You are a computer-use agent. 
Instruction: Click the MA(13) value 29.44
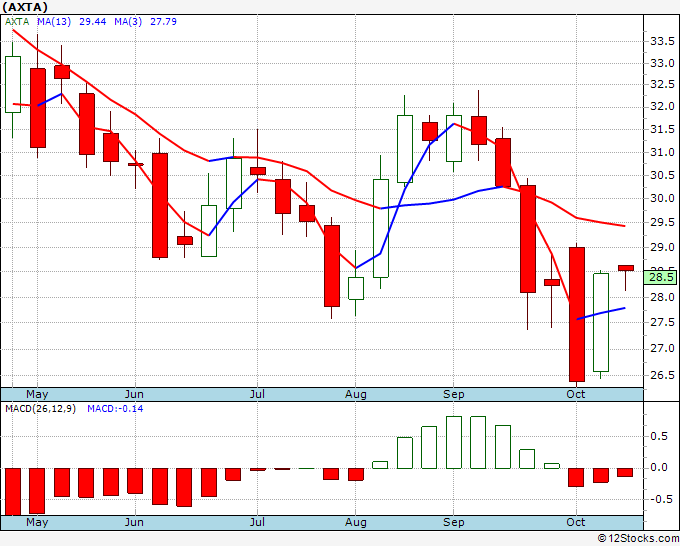coord(92,22)
